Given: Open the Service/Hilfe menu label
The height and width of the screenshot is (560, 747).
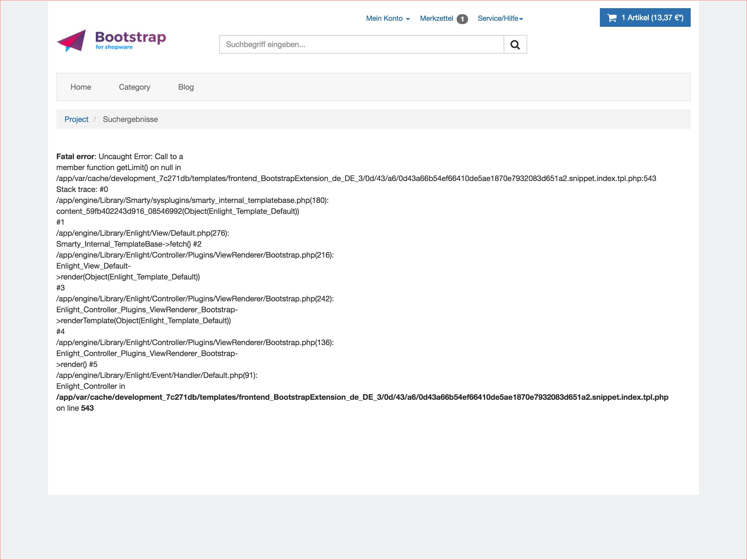Looking at the screenshot, I should click(x=497, y=19).
